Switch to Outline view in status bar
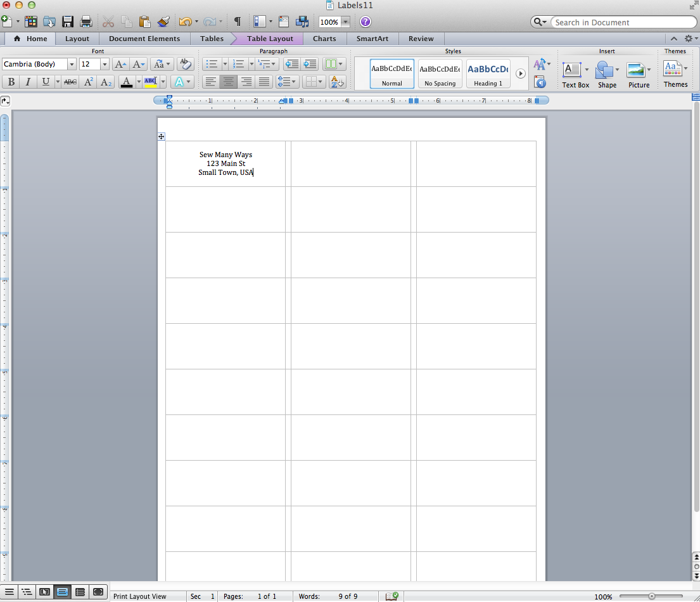This screenshot has height=602, width=700. (27, 592)
